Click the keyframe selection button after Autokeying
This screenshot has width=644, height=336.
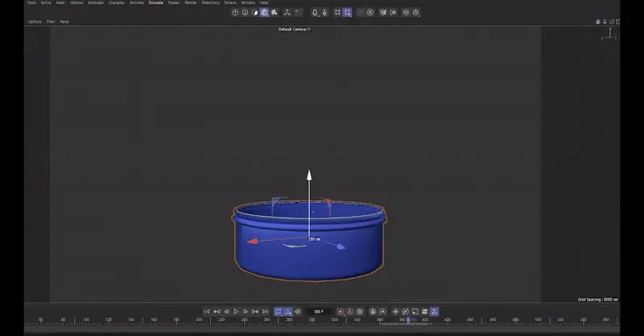click(360, 312)
